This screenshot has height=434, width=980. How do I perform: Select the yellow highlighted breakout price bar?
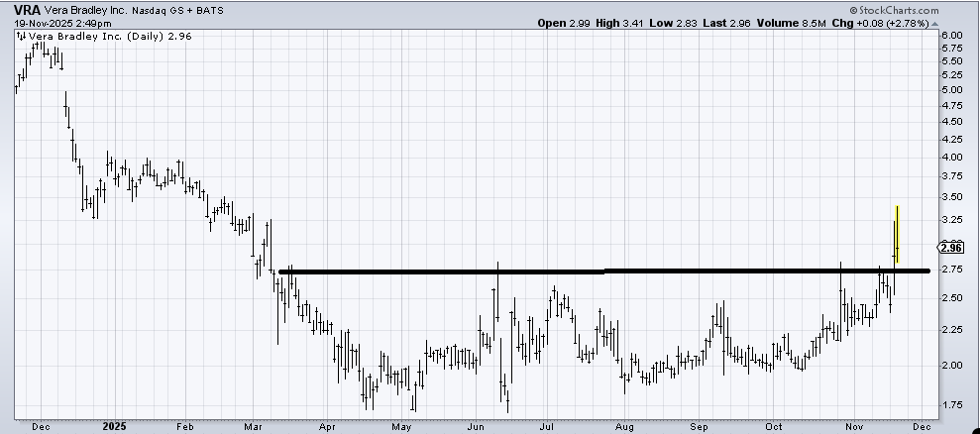click(896, 236)
